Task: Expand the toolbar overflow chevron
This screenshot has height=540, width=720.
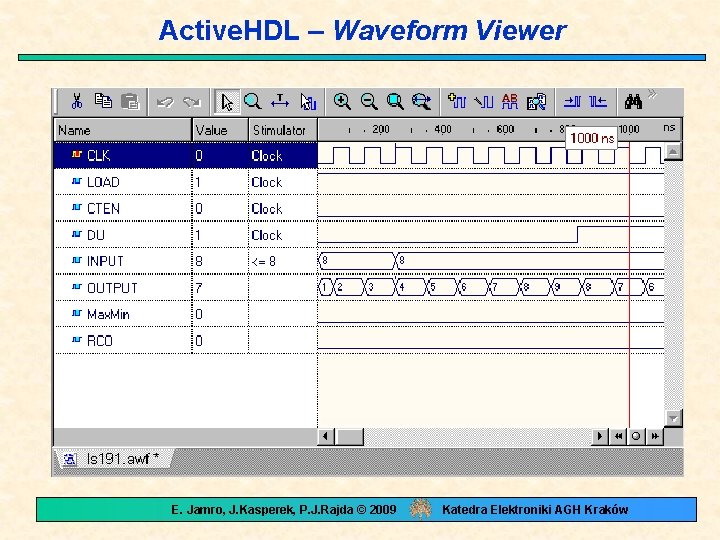Action: [652, 94]
